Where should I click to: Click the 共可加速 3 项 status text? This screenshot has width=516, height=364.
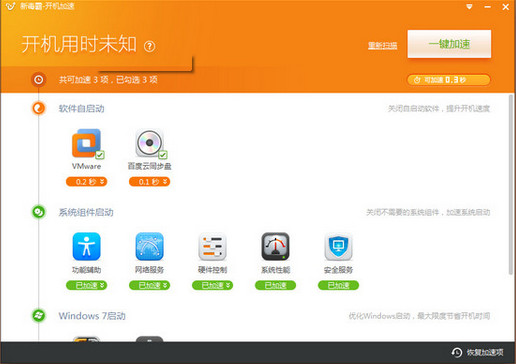108,80
